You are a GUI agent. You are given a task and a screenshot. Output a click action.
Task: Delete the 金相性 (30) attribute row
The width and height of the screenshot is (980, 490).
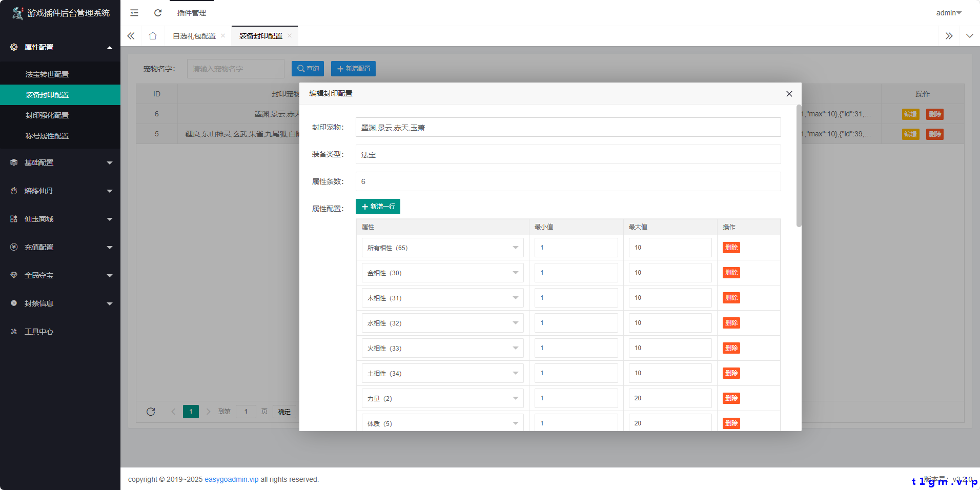pyautogui.click(x=731, y=273)
